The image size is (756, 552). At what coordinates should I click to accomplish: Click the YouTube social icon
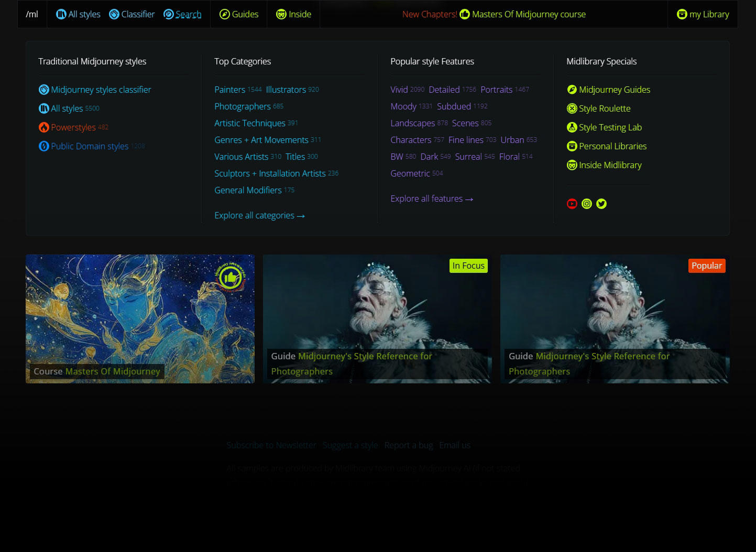tap(572, 204)
